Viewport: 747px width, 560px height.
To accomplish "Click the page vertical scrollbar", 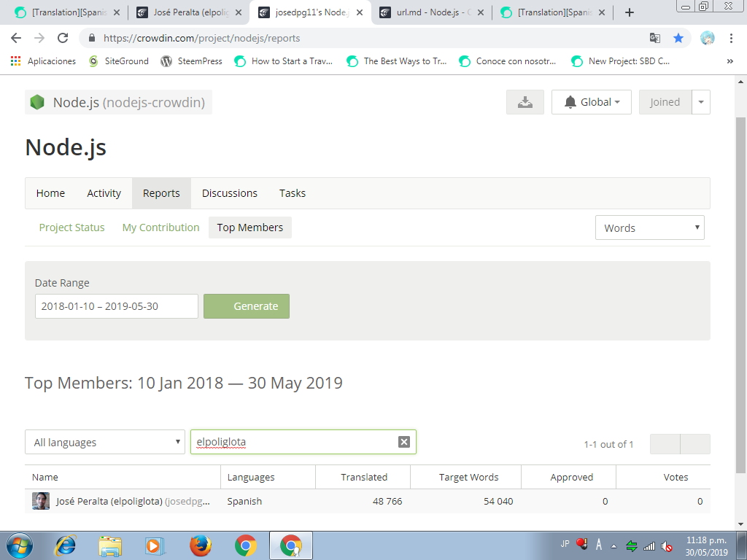I will 741,295.
